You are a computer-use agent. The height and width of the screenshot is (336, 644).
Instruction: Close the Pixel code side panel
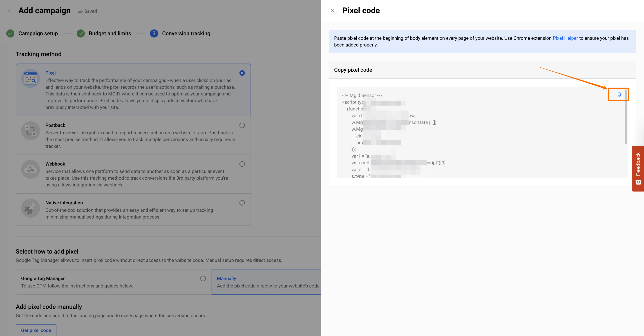333,11
